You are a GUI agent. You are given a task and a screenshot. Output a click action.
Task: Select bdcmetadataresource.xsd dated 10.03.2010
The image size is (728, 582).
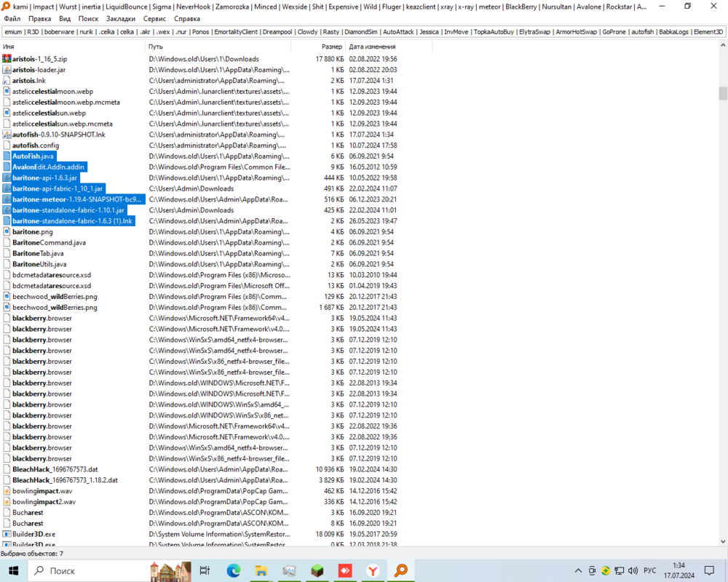point(52,275)
